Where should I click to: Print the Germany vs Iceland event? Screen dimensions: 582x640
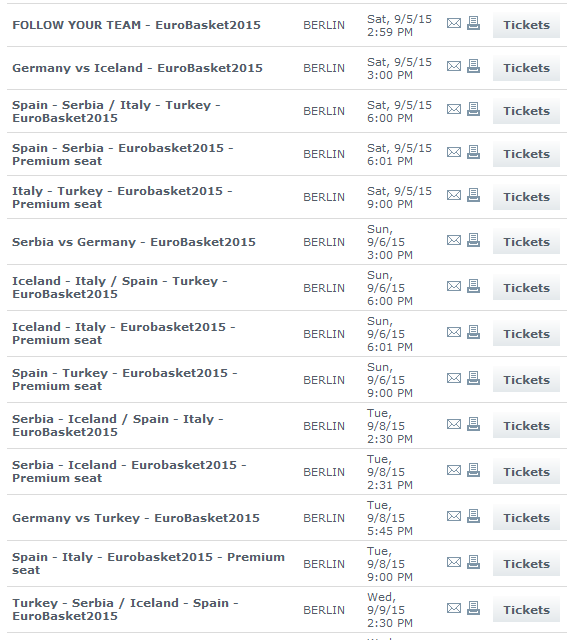pyautogui.click(x=473, y=66)
